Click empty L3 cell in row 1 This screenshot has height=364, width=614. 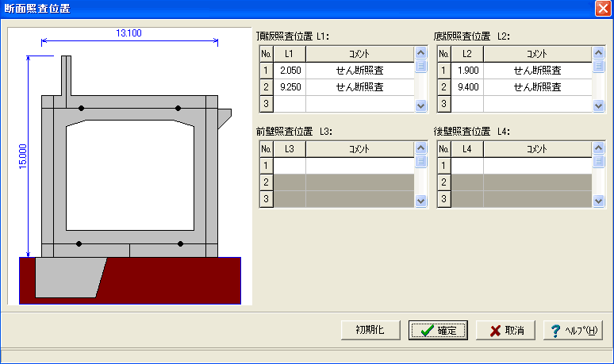(x=290, y=166)
